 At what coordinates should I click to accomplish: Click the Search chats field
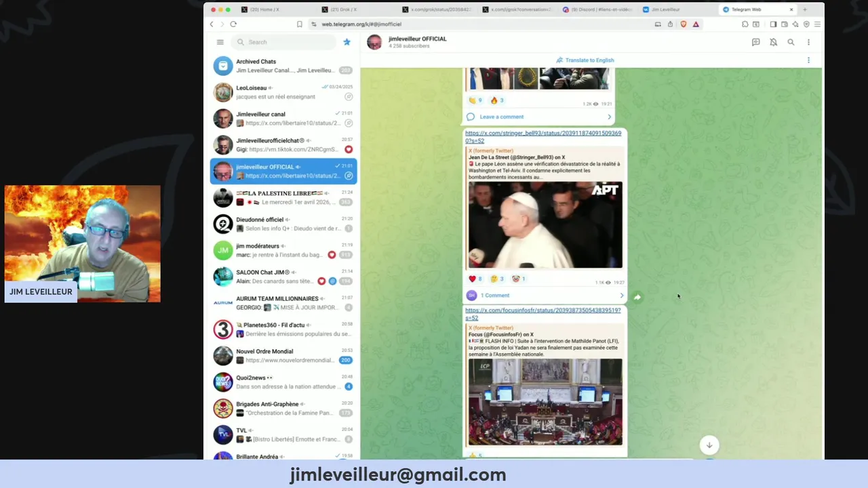point(284,42)
